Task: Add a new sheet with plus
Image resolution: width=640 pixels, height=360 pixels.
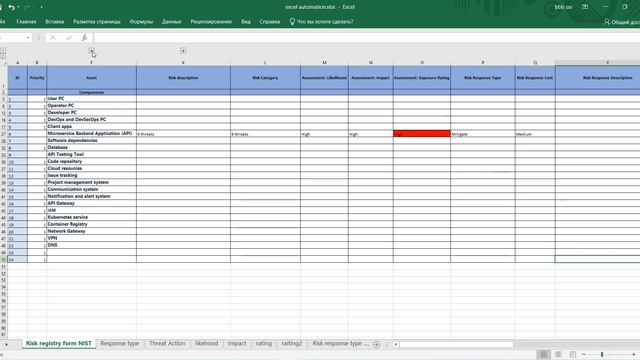Action: pyautogui.click(x=376, y=344)
